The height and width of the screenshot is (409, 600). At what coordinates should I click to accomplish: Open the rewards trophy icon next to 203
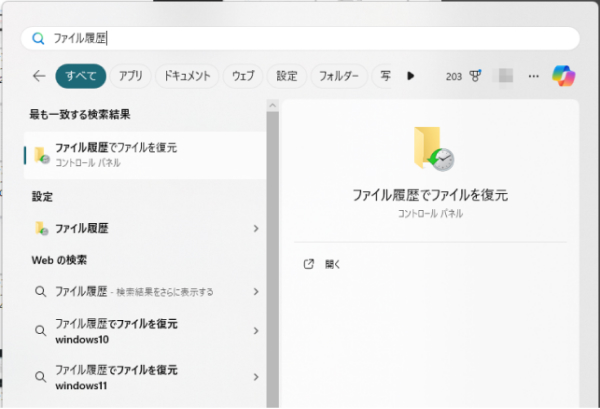[x=475, y=76]
